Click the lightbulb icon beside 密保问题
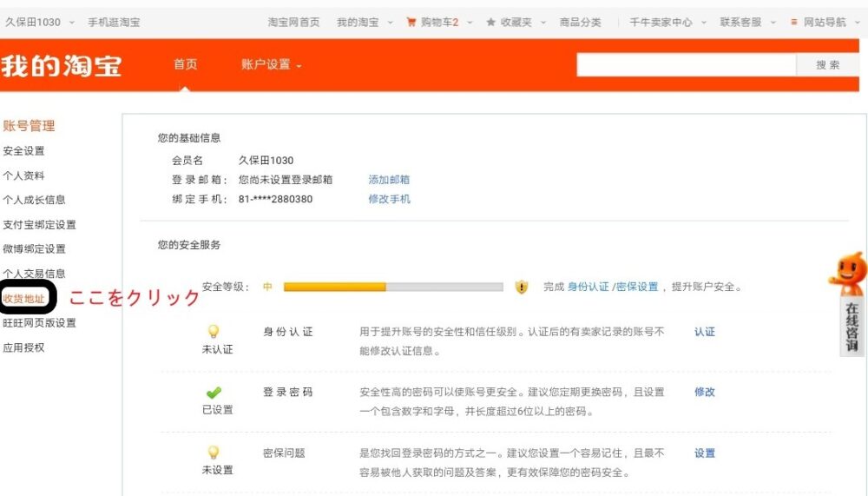Screen dimensions: 868x496 point(214,453)
